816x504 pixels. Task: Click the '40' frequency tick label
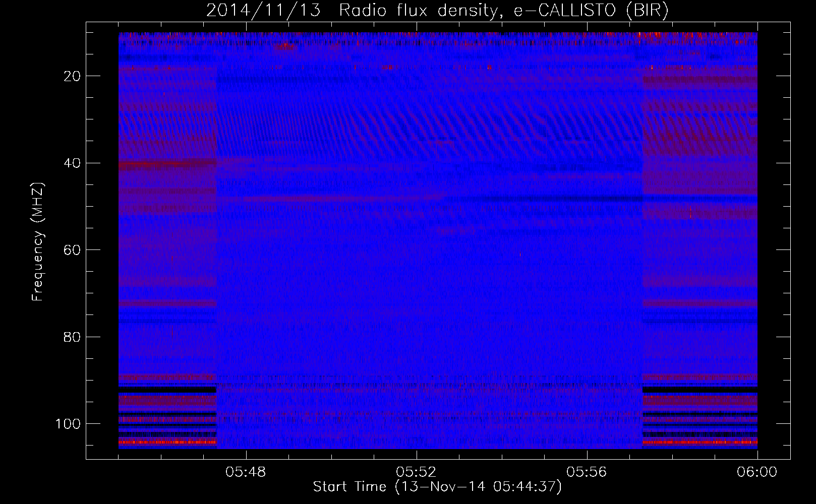(73, 163)
